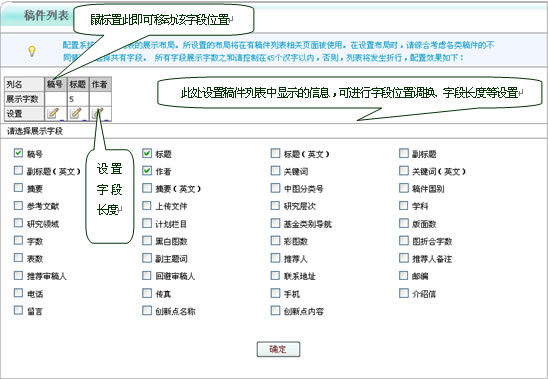Viewport: 548px width, 379px height.
Task: Check the 摘要 checkbox
Action: 18,188
